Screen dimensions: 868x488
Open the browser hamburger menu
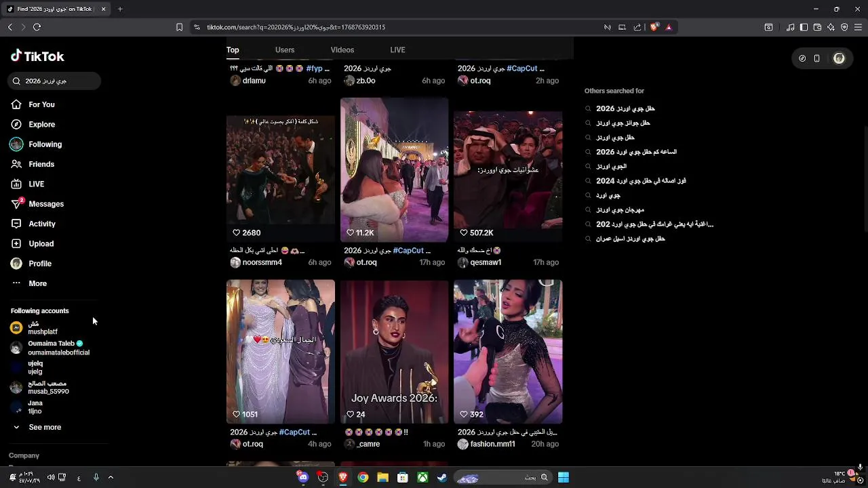859,27
